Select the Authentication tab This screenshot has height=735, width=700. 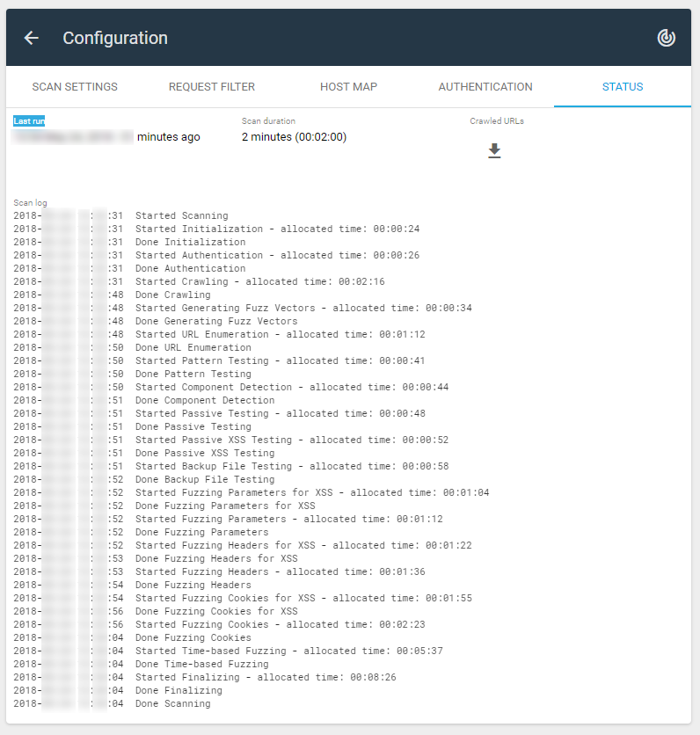(485, 87)
